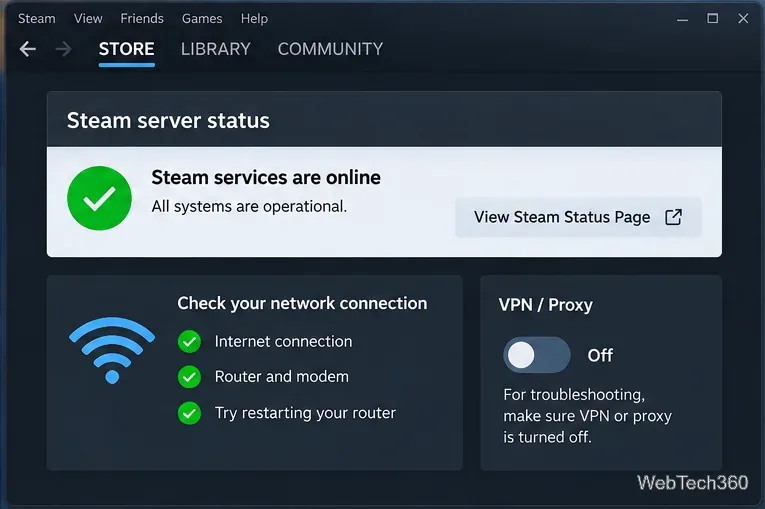Switch to the LIBRARY tab

click(216, 49)
